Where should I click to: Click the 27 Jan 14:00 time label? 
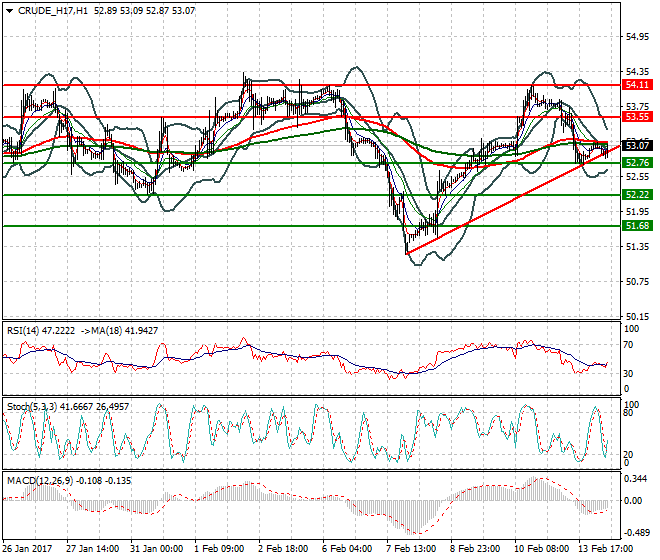[x=93, y=549]
